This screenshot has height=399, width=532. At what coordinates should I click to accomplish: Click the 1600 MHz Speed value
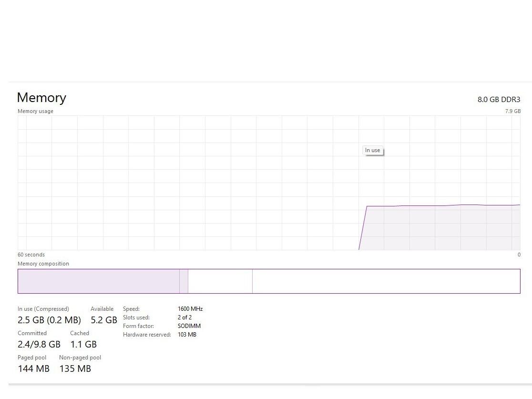[190, 309]
